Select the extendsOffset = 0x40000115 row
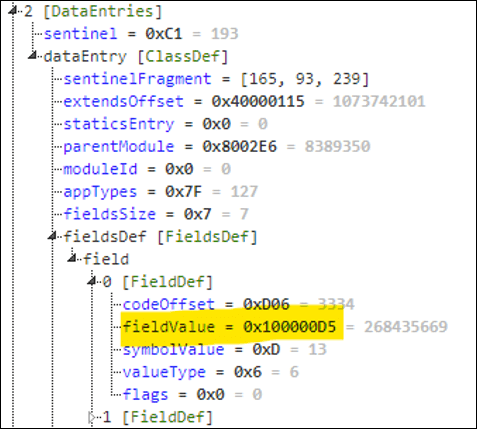Image resolution: width=477 pixels, height=429 pixels. click(244, 101)
